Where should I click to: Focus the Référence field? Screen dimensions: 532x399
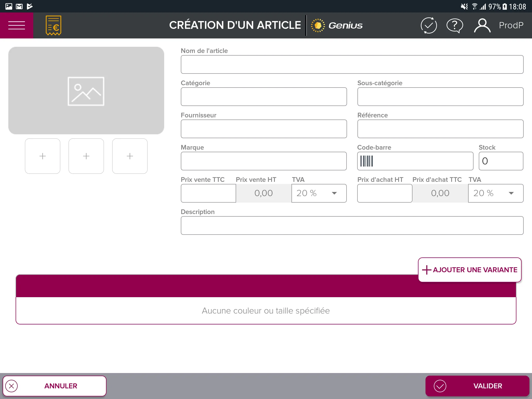pyautogui.click(x=440, y=129)
